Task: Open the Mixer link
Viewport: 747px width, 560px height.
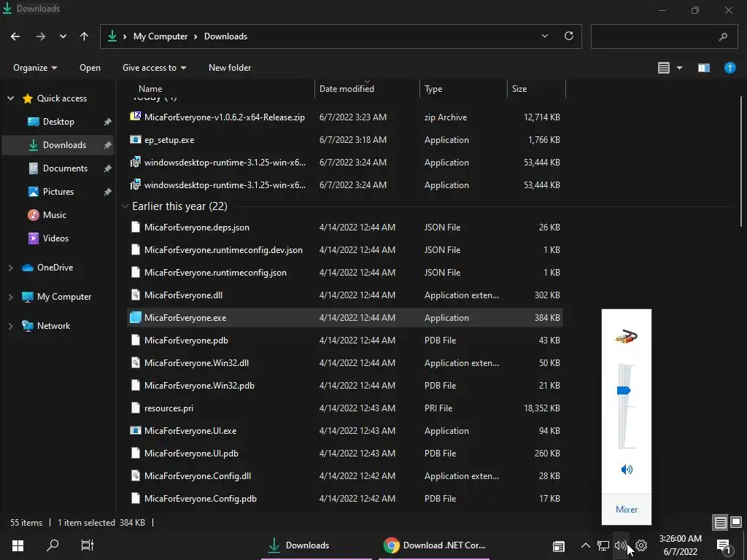Action: click(627, 510)
